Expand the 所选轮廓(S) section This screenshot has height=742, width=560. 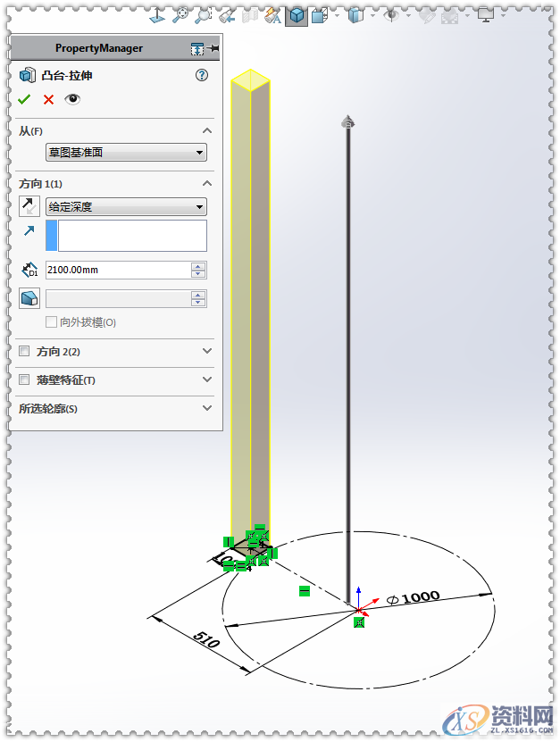coord(207,407)
